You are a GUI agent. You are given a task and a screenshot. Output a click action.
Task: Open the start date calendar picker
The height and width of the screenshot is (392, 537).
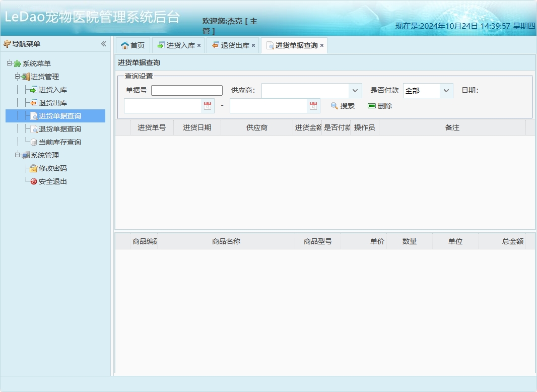pyautogui.click(x=208, y=105)
